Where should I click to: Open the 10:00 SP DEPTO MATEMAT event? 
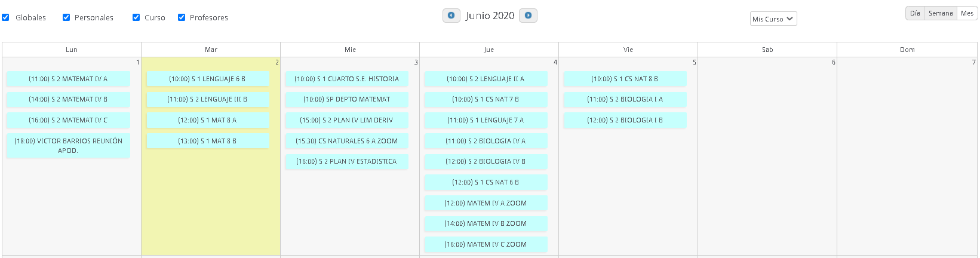point(346,99)
